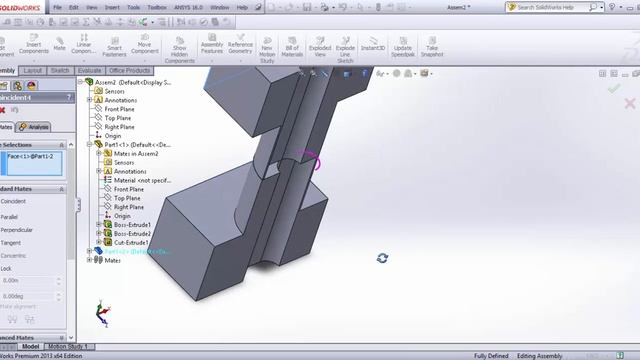
Task: Open the File menu
Action: click(x=58, y=7)
